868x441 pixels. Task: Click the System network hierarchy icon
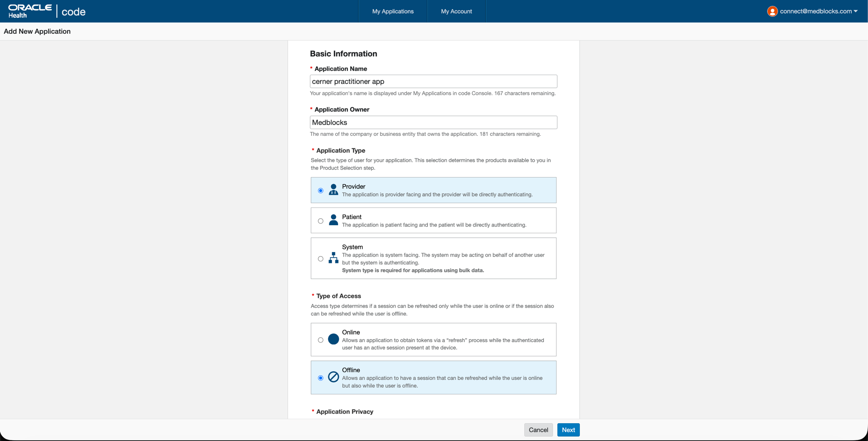[x=333, y=258]
